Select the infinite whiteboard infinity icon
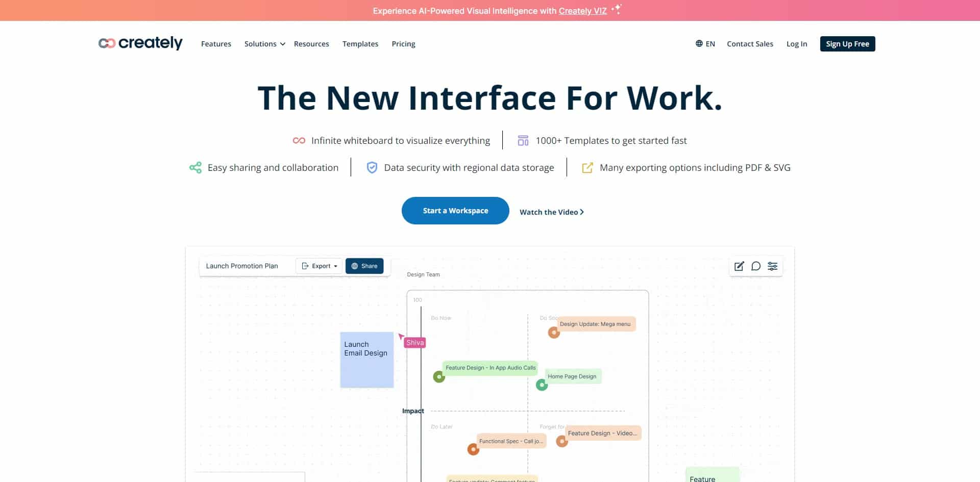 (298, 140)
